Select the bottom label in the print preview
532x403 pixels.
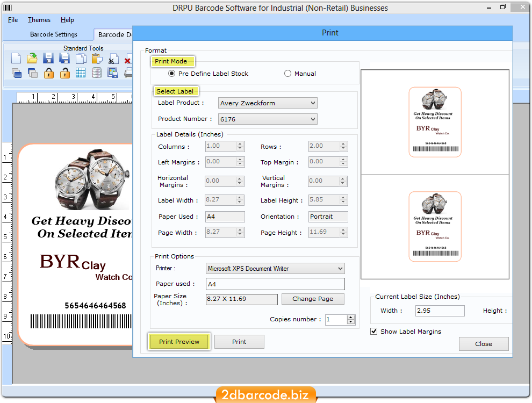435,227
